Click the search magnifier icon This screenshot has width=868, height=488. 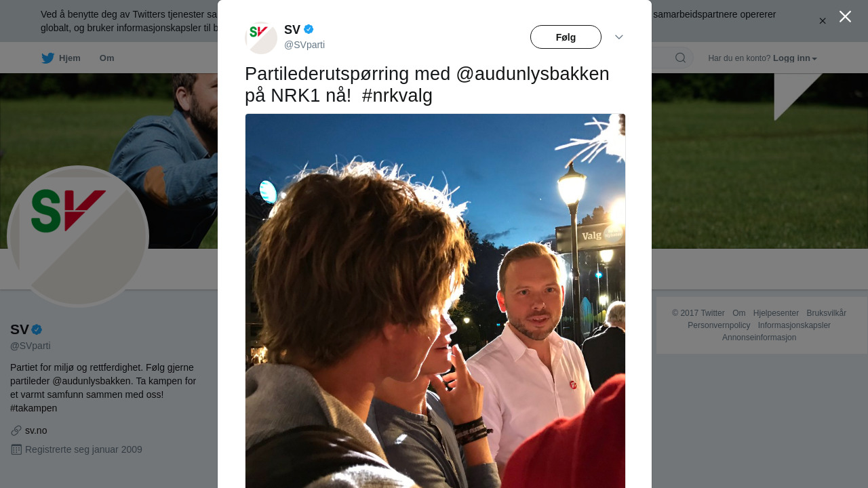pos(680,58)
